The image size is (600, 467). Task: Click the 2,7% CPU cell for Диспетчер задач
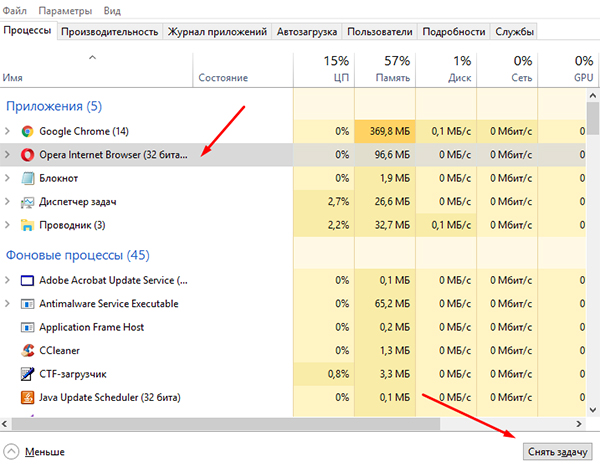coord(324,202)
